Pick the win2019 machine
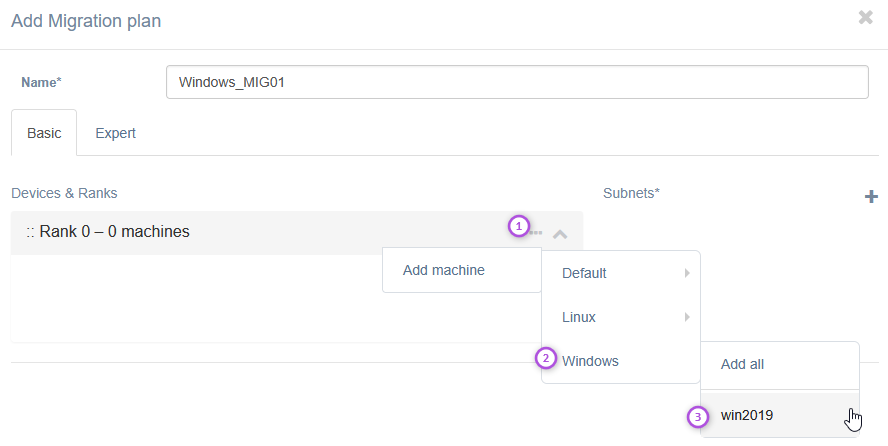888x446 pixels. (747, 415)
